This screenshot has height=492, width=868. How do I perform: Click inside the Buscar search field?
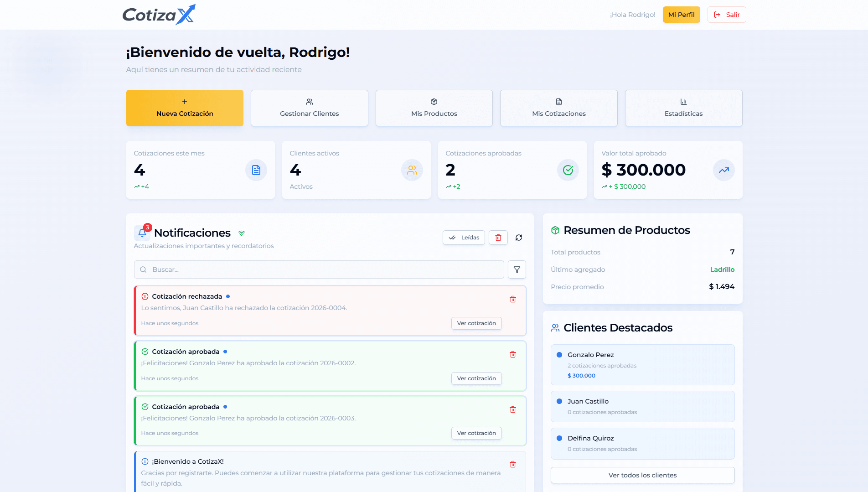click(x=296, y=269)
